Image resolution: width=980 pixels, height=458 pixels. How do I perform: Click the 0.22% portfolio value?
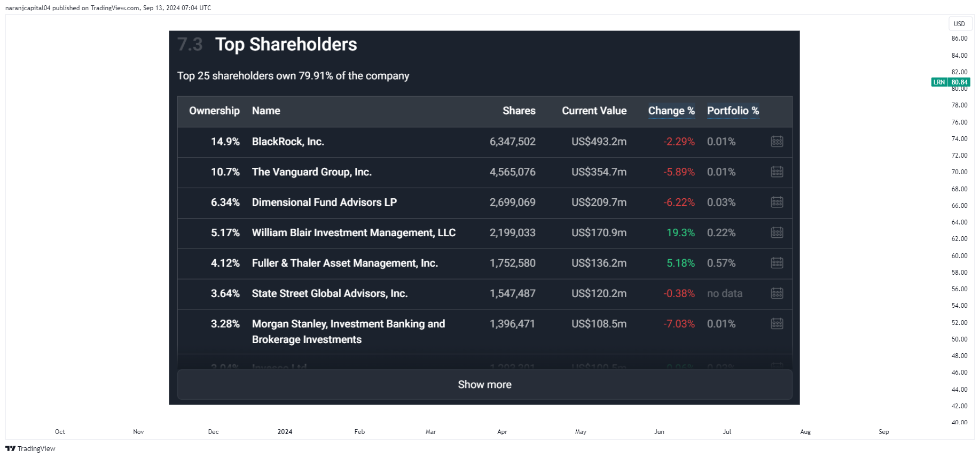point(722,233)
